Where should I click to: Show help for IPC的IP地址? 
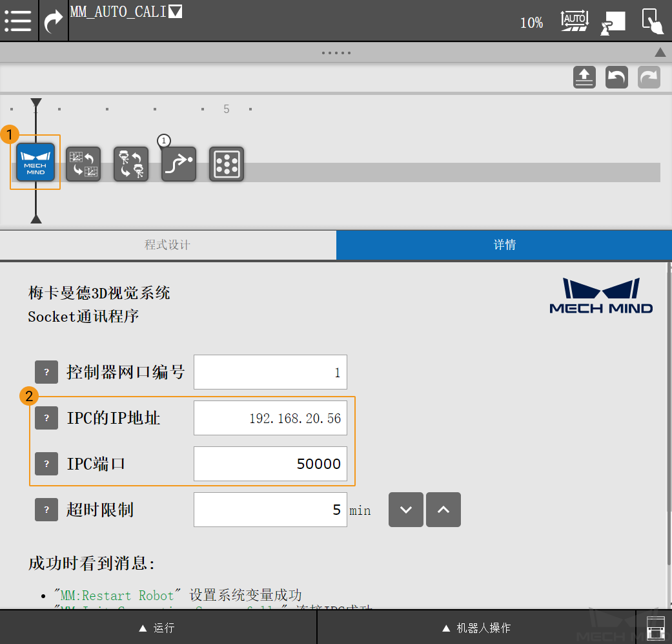coord(46,418)
